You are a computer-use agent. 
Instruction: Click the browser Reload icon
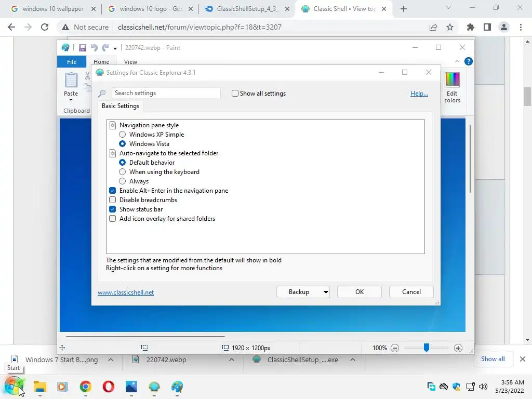[45, 27]
